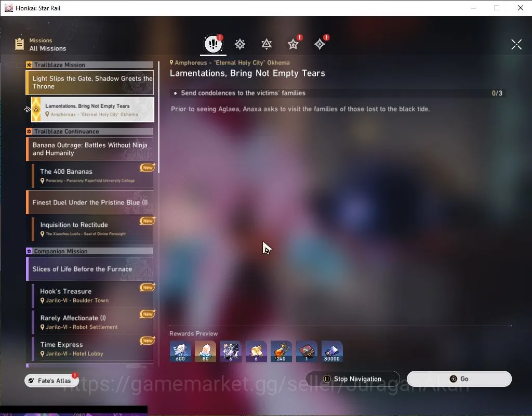Expand 'Banana Outrage: Battles Without Ninja and Humanity'
This screenshot has width=532, height=416.
click(89, 149)
